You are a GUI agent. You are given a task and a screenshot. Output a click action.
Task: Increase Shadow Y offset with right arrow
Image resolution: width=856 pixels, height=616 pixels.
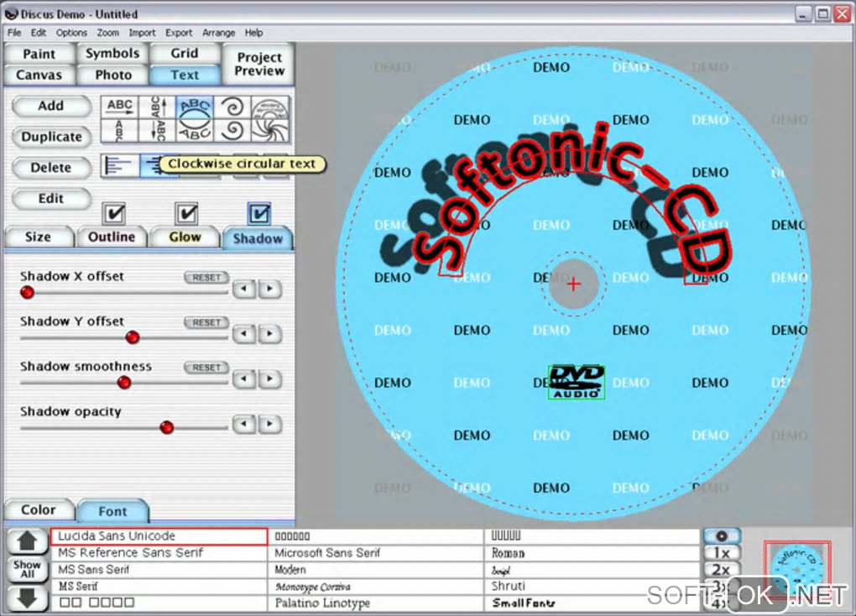(269, 334)
